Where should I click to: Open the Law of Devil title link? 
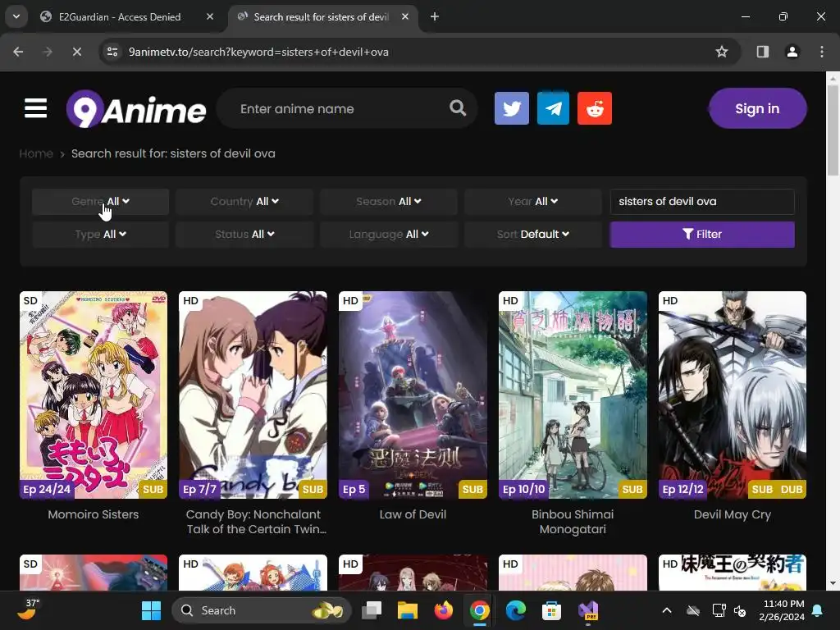click(413, 514)
